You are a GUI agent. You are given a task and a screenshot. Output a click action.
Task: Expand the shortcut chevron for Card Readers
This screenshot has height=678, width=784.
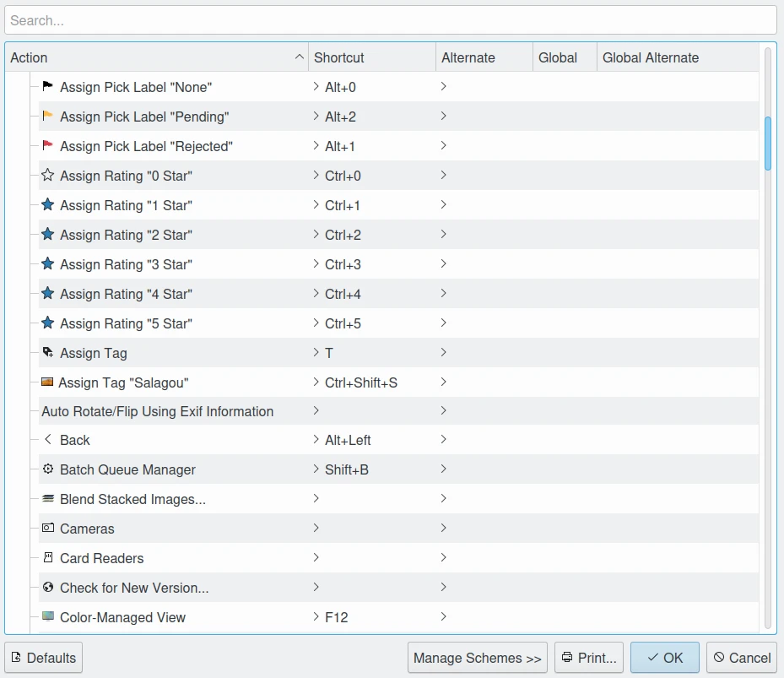click(x=316, y=557)
